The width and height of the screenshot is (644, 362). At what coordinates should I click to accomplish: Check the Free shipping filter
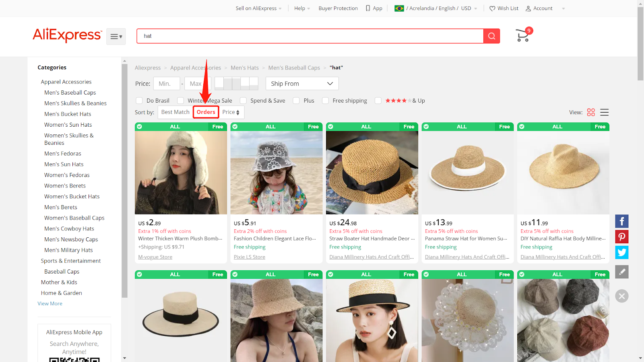pyautogui.click(x=325, y=101)
